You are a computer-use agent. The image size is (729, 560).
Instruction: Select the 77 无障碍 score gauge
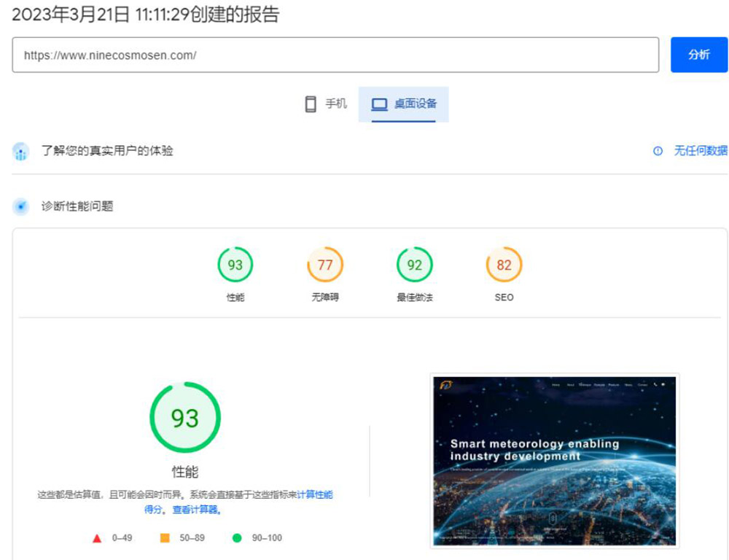[324, 265]
